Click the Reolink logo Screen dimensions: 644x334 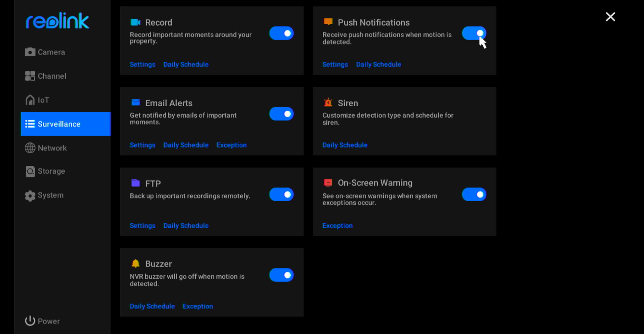pyautogui.click(x=58, y=21)
